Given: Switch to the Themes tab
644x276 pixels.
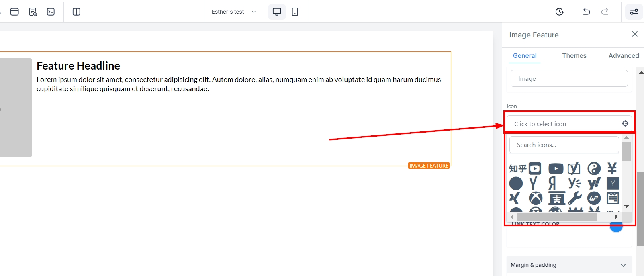Looking at the screenshot, I should [574, 55].
